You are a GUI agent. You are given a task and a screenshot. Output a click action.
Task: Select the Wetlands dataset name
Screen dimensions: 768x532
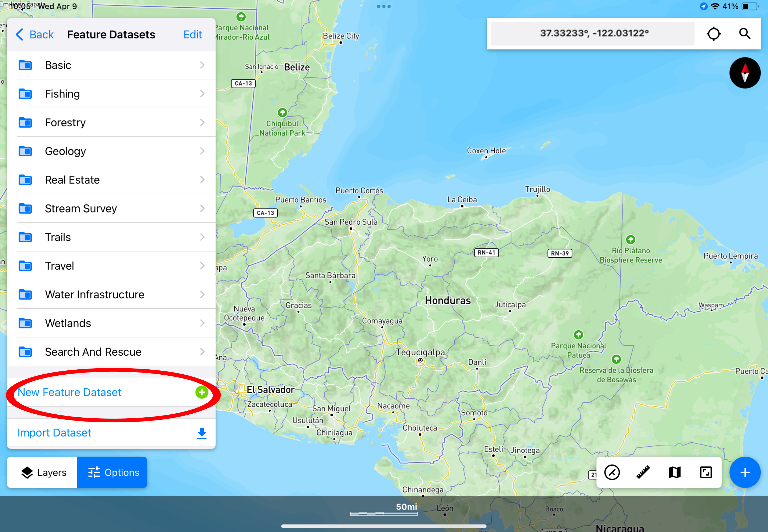[68, 323]
